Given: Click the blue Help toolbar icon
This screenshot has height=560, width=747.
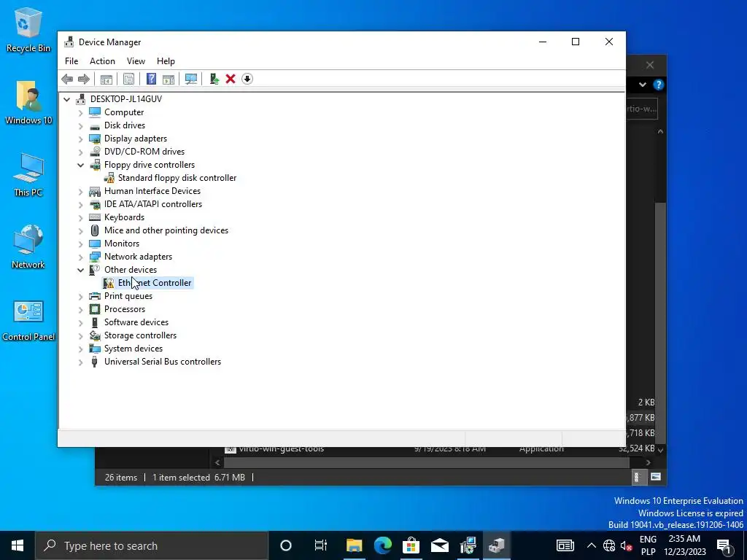Looking at the screenshot, I should tap(151, 79).
